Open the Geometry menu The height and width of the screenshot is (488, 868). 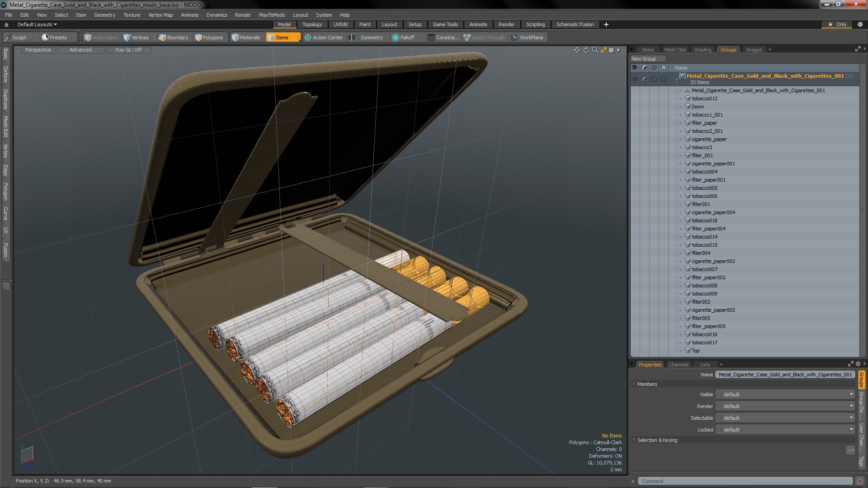[x=104, y=15]
